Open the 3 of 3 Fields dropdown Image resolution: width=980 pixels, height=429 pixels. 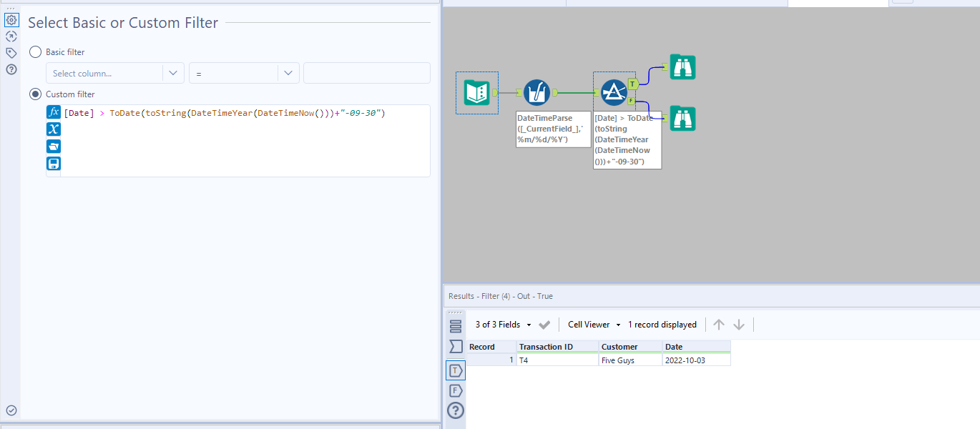[x=503, y=325]
